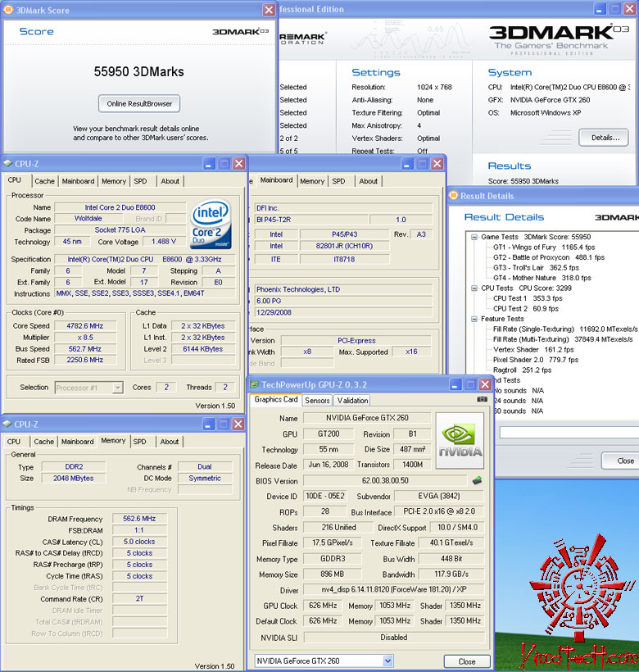Click Close button in GPU-Z
Image resolution: width=639 pixels, height=672 pixels.
pos(467,661)
